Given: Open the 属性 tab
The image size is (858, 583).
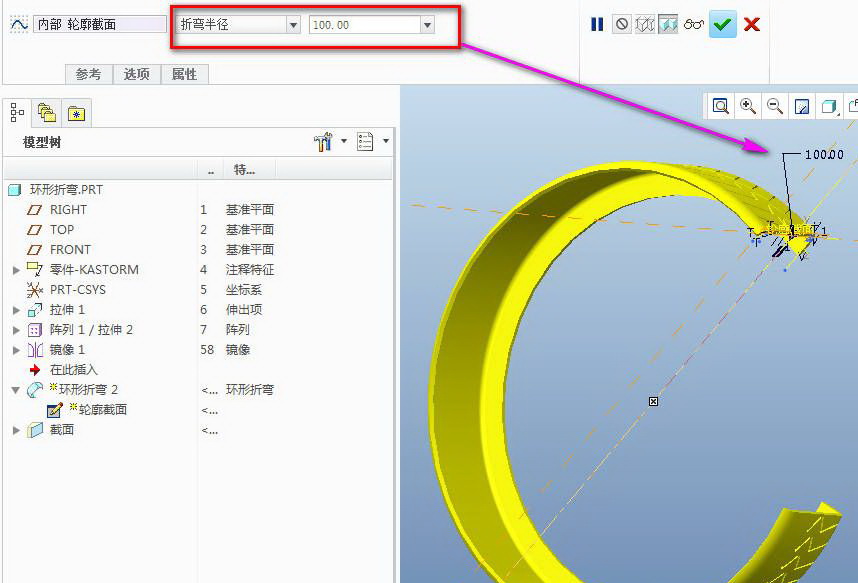Looking at the screenshot, I should coord(184,74).
